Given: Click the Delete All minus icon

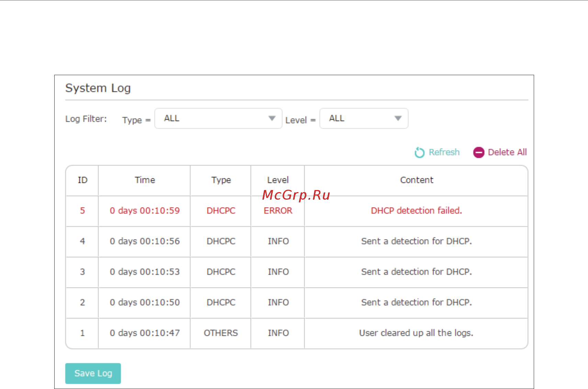Looking at the screenshot, I should click(478, 152).
